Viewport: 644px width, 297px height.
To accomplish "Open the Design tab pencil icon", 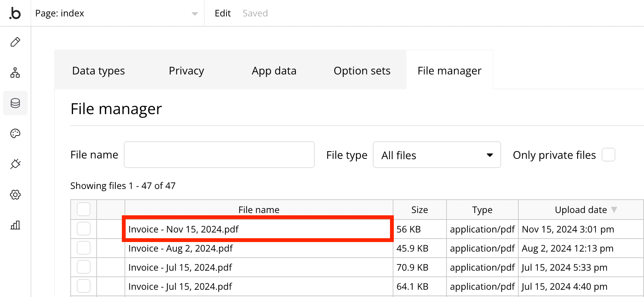I will point(15,42).
